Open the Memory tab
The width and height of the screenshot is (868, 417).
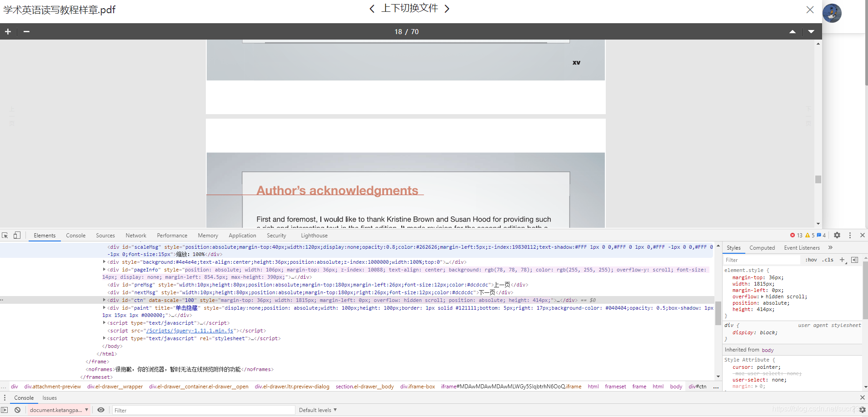tap(208, 235)
